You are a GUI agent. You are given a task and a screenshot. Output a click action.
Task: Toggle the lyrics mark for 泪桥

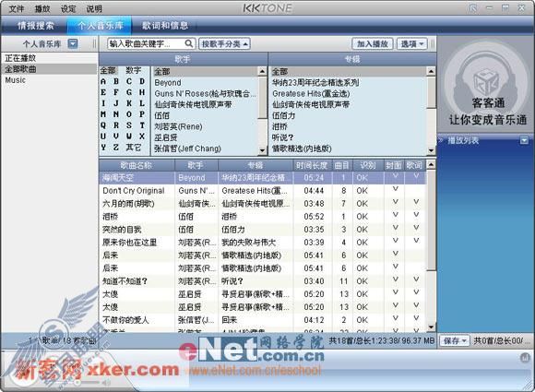(416, 215)
